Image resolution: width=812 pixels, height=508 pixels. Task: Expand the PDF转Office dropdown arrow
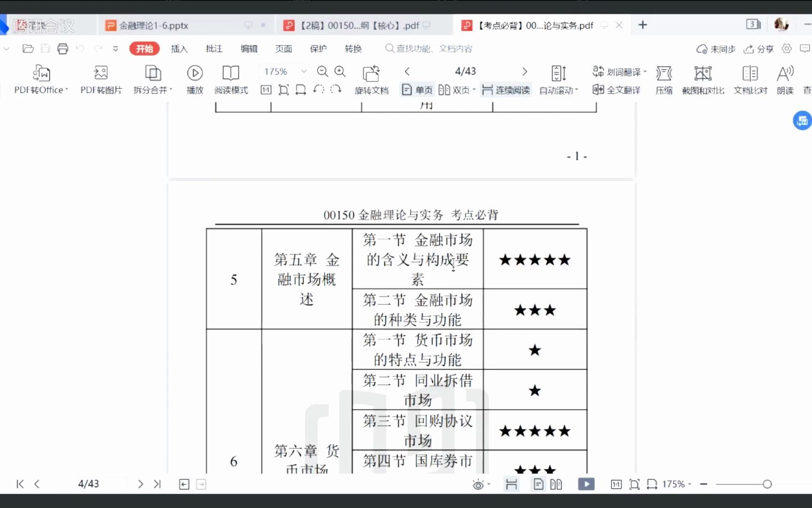pyautogui.click(x=67, y=89)
